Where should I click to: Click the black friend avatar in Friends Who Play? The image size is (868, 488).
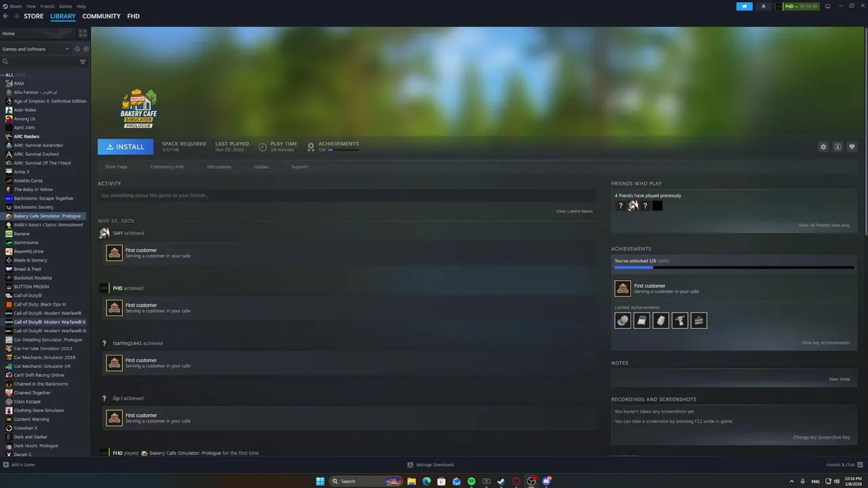(657, 205)
